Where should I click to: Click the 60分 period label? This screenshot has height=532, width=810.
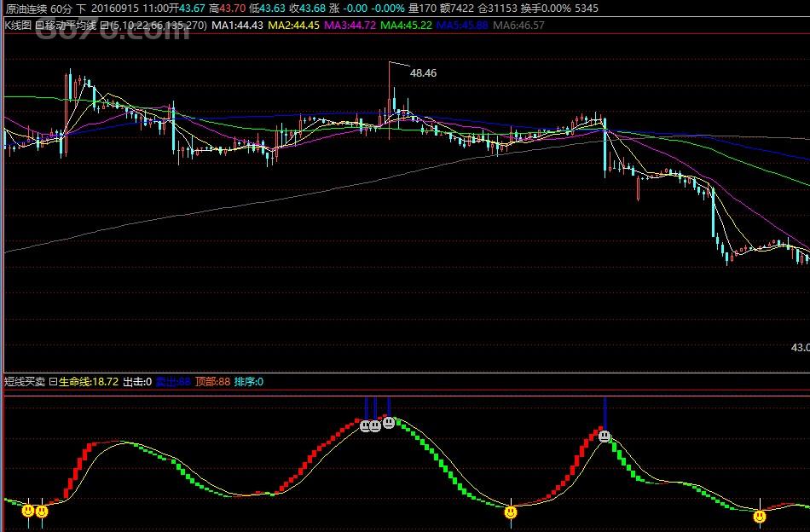coord(61,9)
